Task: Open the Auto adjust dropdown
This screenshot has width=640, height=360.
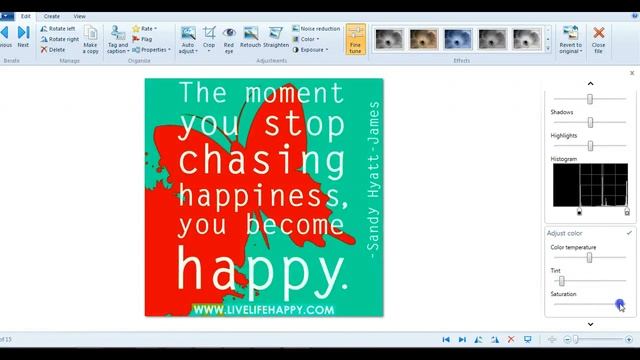Action: pyautogui.click(x=188, y=40)
